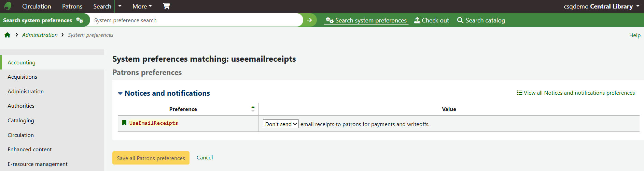This screenshot has width=644, height=171.
Task: Click the bookmark icon beside UseEmailReceipts
Action: (124, 123)
